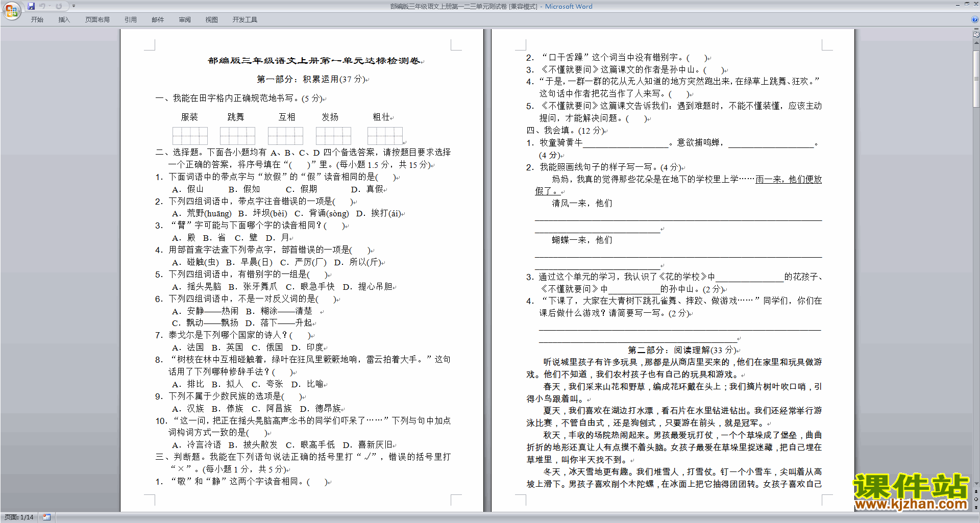Image resolution: width=980 pixels, height=523 pixels.
Task: Open Word Help via the blue question icon
Action: [x=975, y=19]
